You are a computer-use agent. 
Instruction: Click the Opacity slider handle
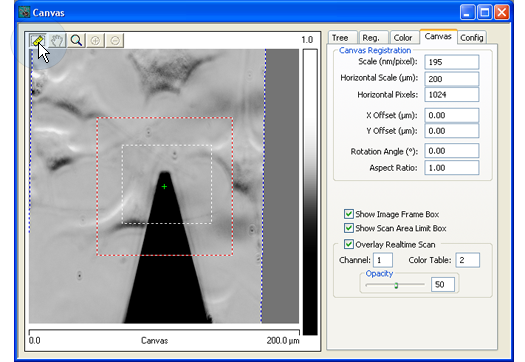[396, 285]
